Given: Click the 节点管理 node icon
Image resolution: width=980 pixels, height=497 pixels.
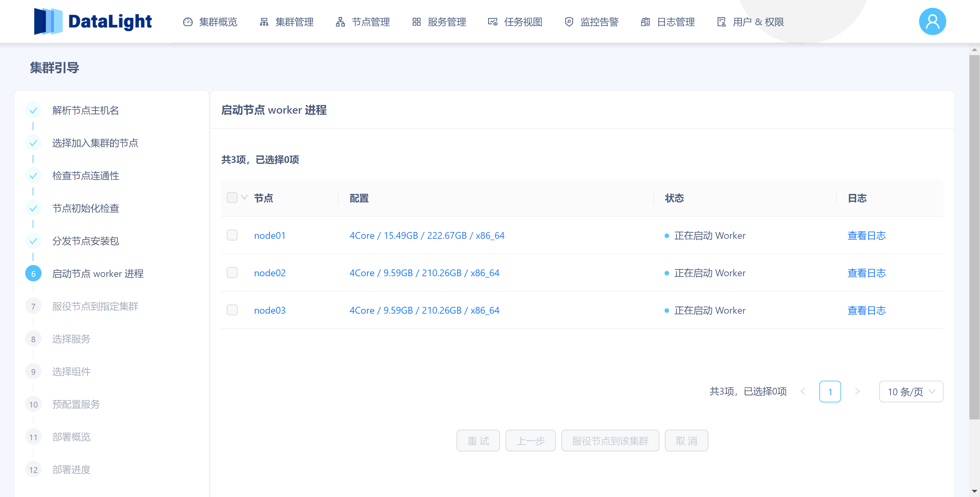Looking at the screenshot, I should tap(340, 22).
